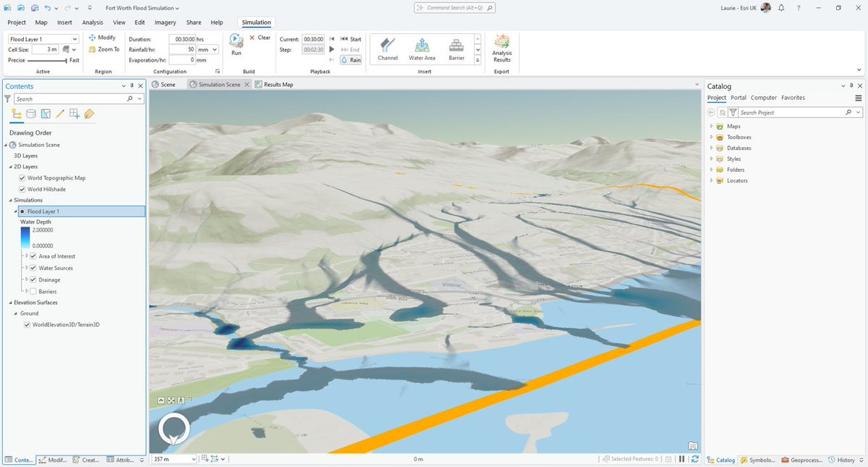Image resolution: width=868 pixels, height=467 pixels.
Task: Expand Styles in Catalog
Action: [711, 159]
